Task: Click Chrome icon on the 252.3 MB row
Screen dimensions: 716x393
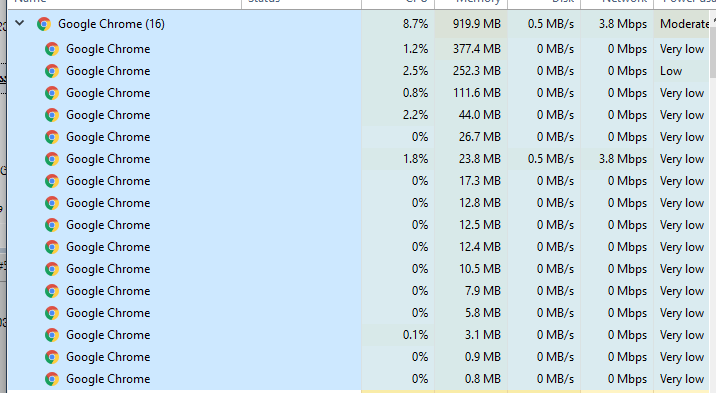Action: (52, 71)
